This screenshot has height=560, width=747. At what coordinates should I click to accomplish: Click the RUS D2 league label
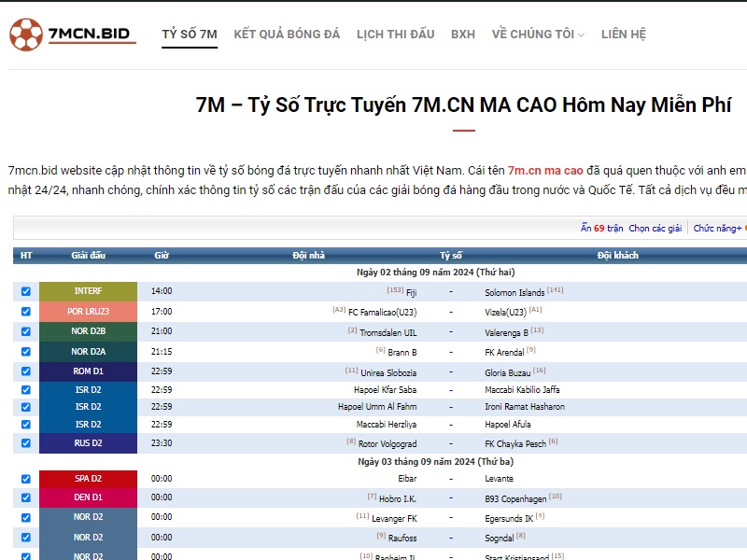[88, 442]
